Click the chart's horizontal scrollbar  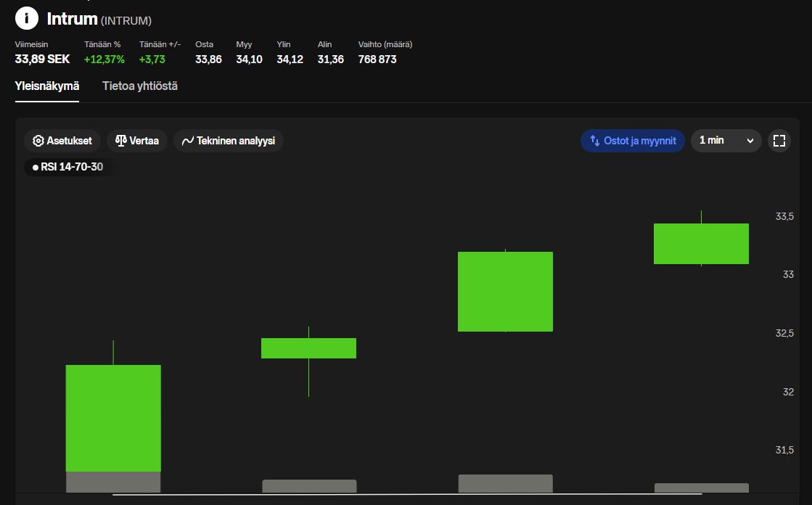pos(406,495)
